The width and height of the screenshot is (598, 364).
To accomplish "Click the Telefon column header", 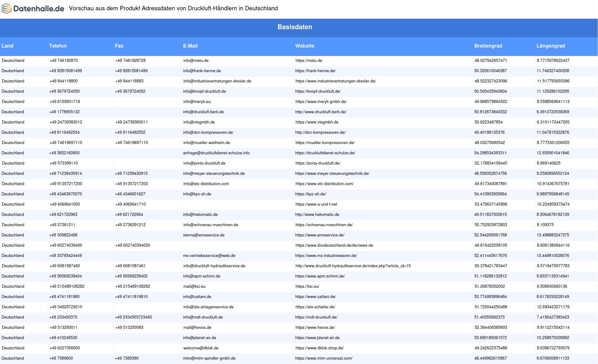I will click(x=58, y=46).
